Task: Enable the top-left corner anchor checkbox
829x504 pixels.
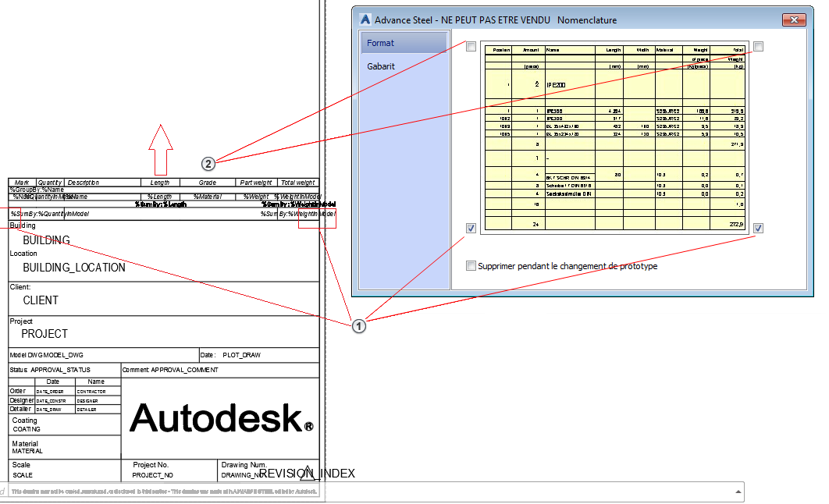Action: [471, 47]
